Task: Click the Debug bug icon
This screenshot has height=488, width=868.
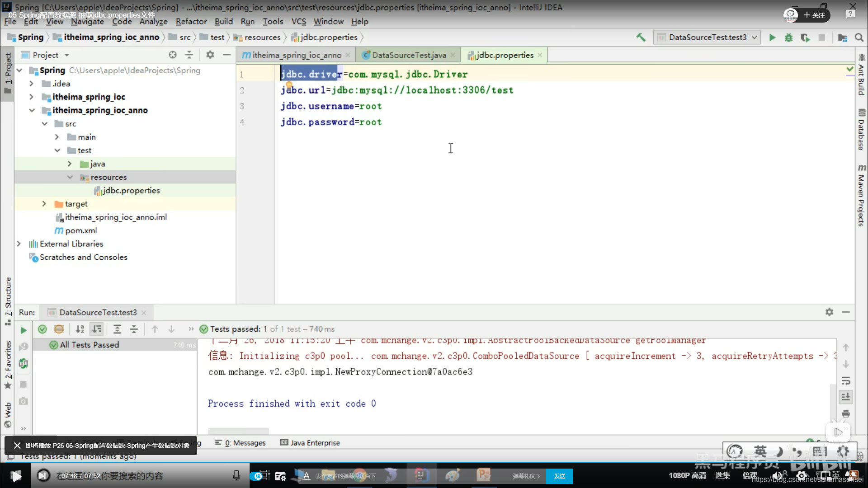Action: (788, 38)
